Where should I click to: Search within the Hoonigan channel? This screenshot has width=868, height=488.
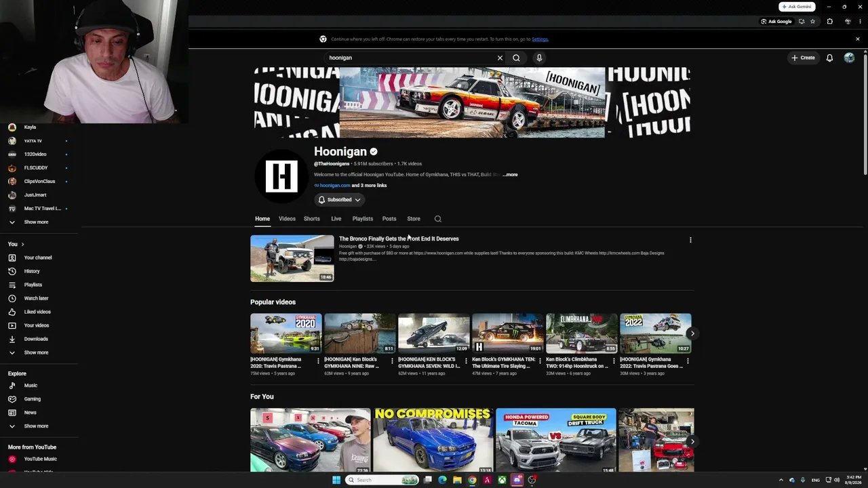[437, 219]
